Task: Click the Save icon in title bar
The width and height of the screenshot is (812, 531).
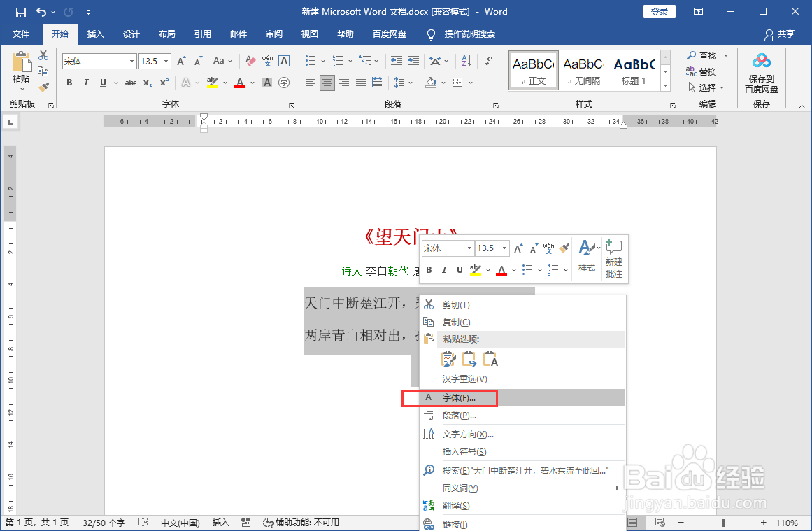Action: pyautogui.click(x=21, y=12)
